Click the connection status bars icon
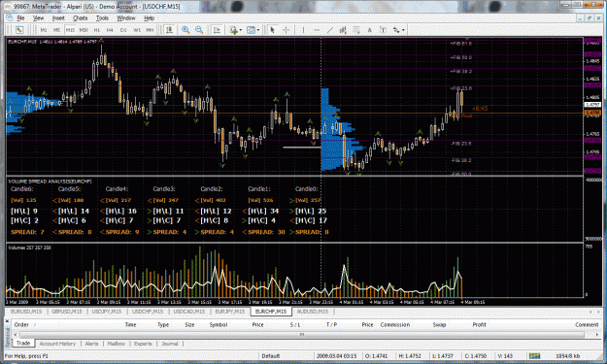The height and width of the screenshot is (364, 607). (x=534, y=356)
